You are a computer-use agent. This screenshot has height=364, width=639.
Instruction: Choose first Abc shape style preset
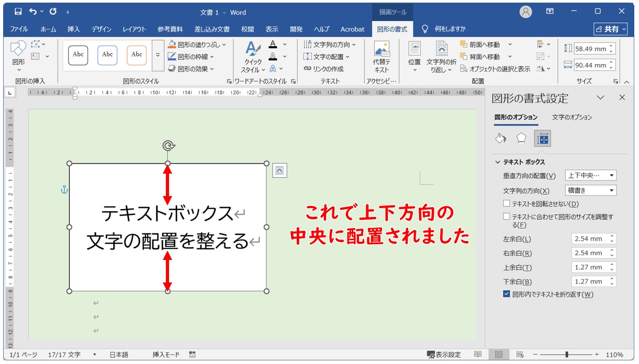coord(78,55)
